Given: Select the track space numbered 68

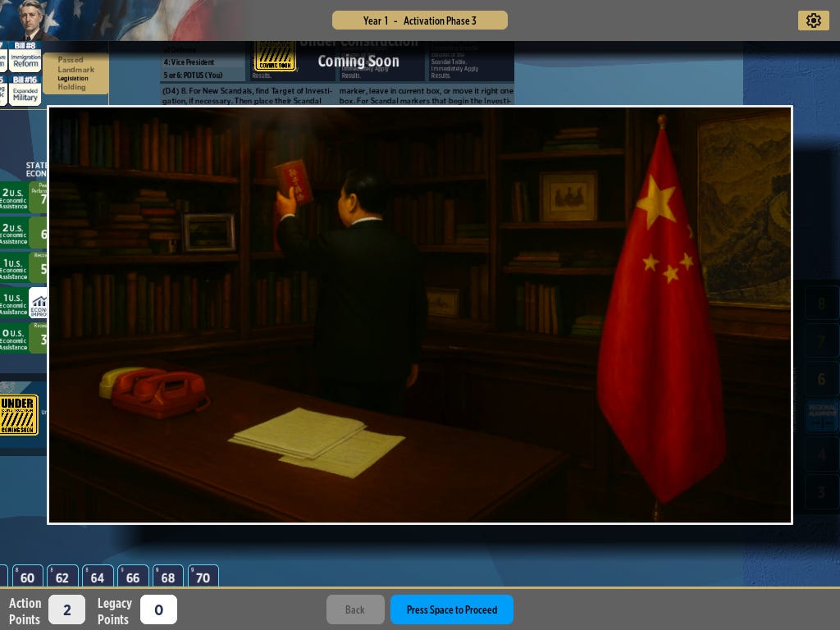Looking at the screenshot, I should click(167, 577).
